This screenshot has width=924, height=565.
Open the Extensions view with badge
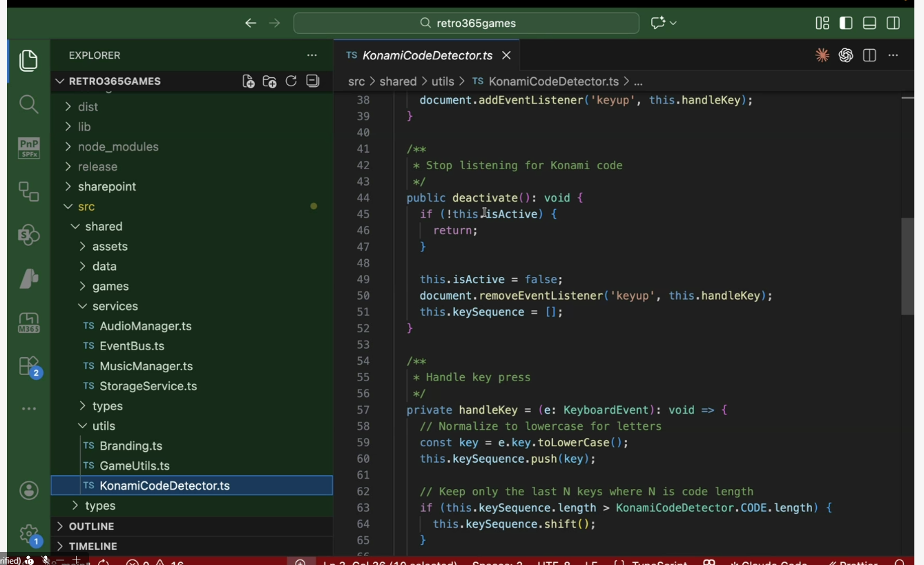[29, 366]
